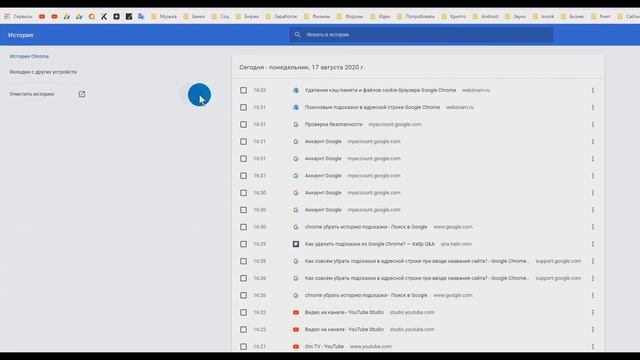The height and width of the screenshot is (360, 640).
Task: Open the Звуки bookmarks folder
Action: 516,16
